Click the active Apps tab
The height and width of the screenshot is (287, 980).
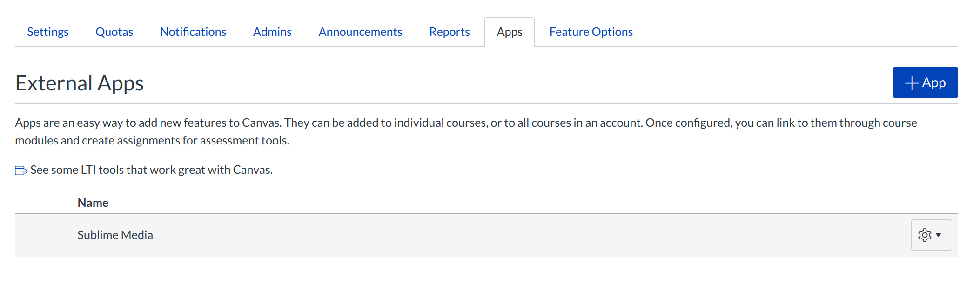[x=510, y=32]
